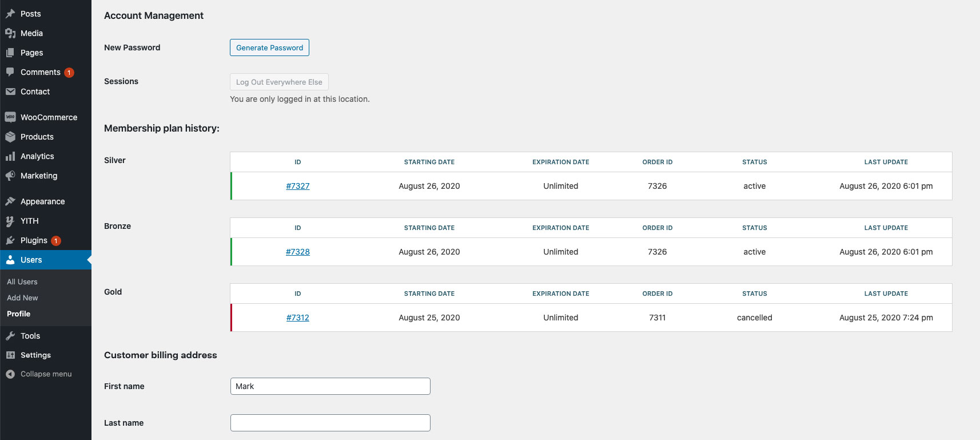The width and height of the screenshot is (980, 440).
Task: Open Gold membership link #7312
Action: coord(298,318)
